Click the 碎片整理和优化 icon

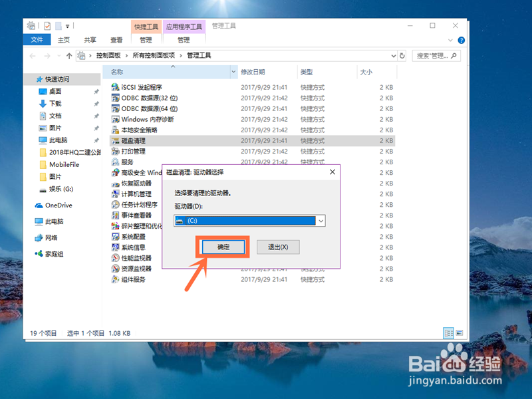tap(115, 226)
